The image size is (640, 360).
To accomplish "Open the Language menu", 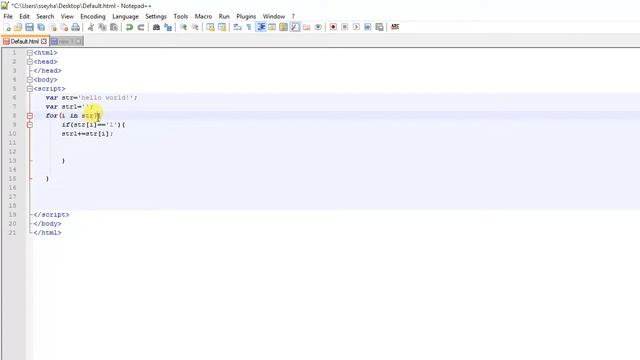I will tap(125, 16).
